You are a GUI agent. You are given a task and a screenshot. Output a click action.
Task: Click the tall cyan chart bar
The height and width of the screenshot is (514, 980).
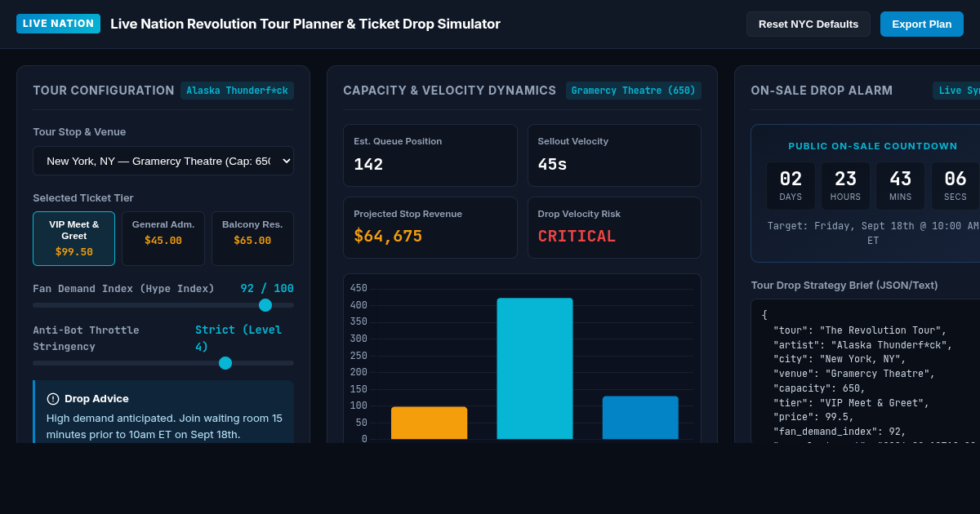coord(535,369)
